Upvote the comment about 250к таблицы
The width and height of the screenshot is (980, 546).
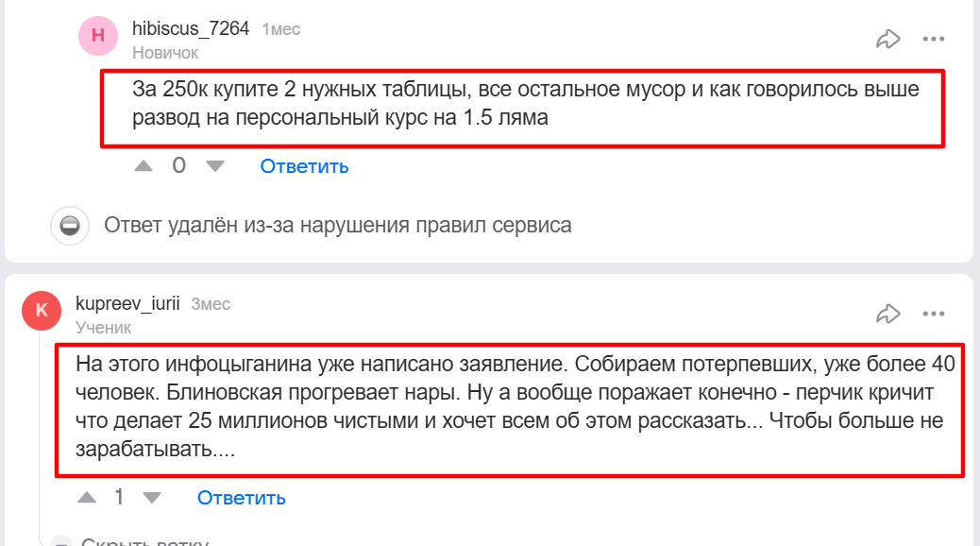[x=144, y=166]
